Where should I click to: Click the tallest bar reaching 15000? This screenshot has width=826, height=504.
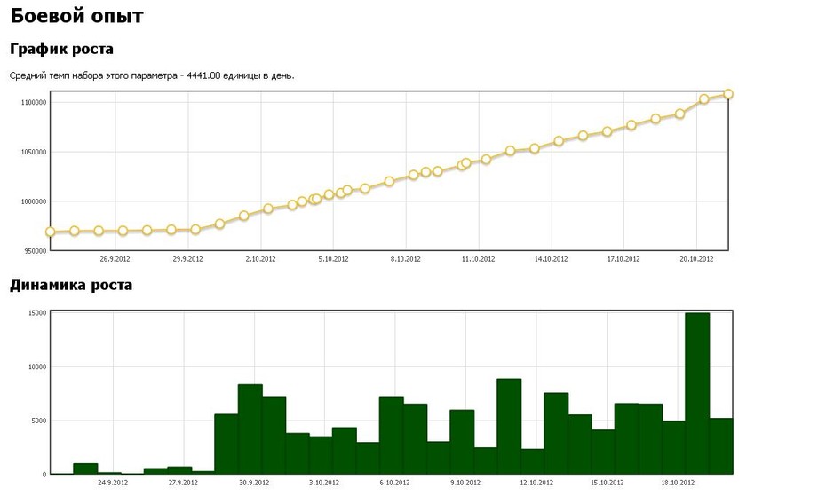(x=697, y=393)
